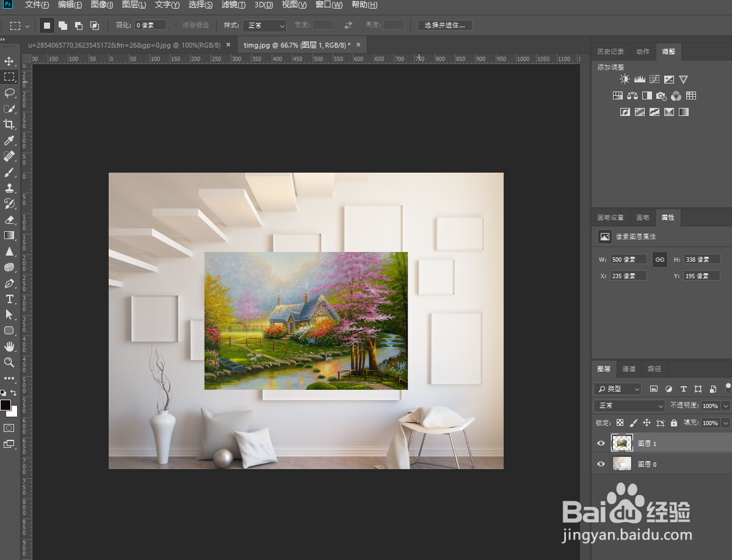
Task: Select the Crop tool
Action: pyautogui.click(x=9, y=124)
